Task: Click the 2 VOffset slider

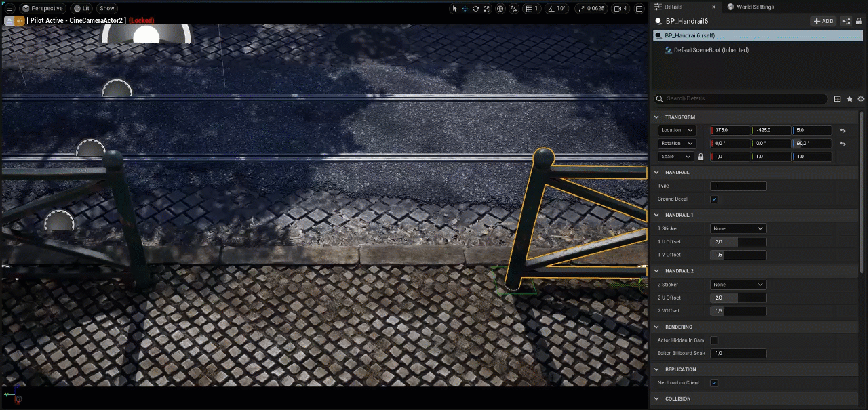Action: click(x=738, y=311)
